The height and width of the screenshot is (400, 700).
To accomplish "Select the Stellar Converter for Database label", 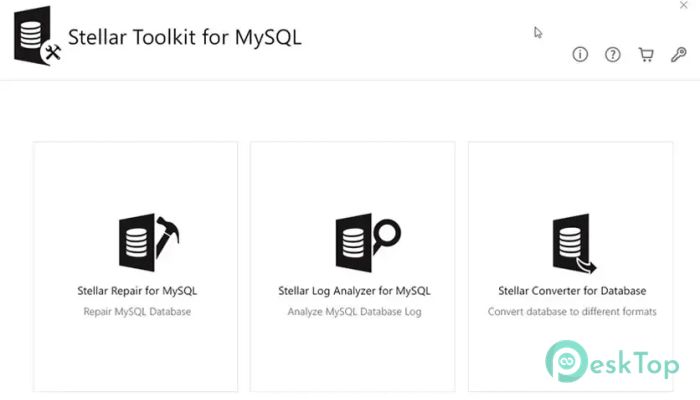I will [x=572, y=291].
